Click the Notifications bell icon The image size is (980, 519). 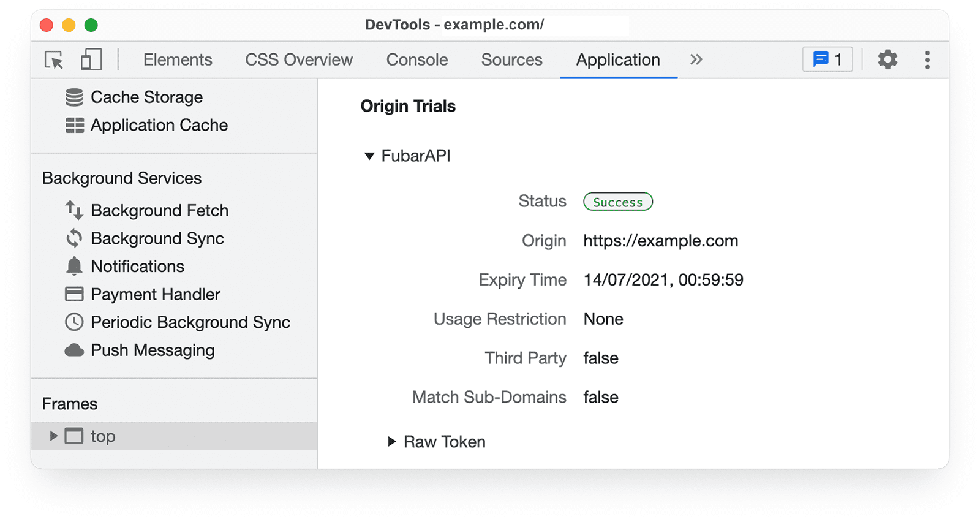pos(74,267)
